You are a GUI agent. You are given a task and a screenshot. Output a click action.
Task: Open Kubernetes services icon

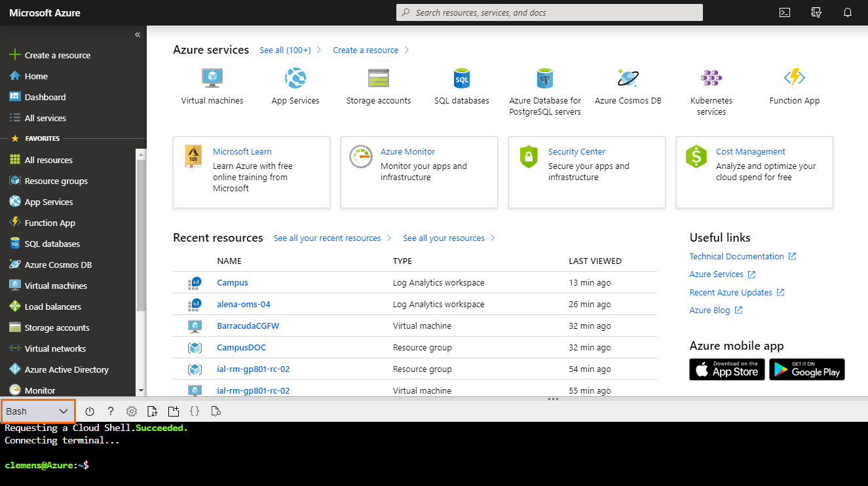click(x=711, y=78)
